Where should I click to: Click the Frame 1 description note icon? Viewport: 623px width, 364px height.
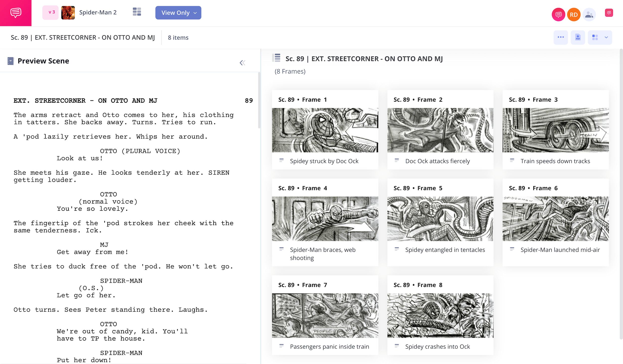pyautogui.click(x=281, y=160)
